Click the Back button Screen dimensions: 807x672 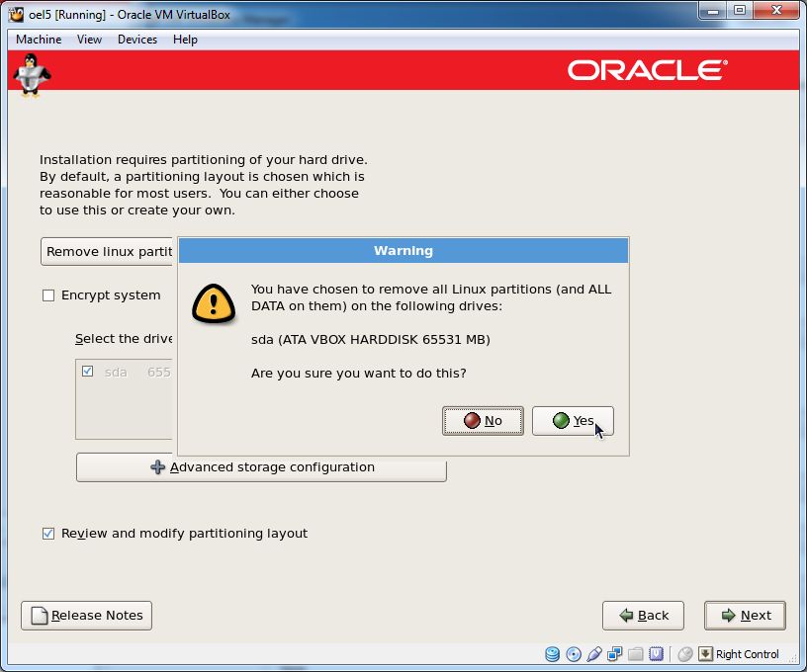[644, 616]
